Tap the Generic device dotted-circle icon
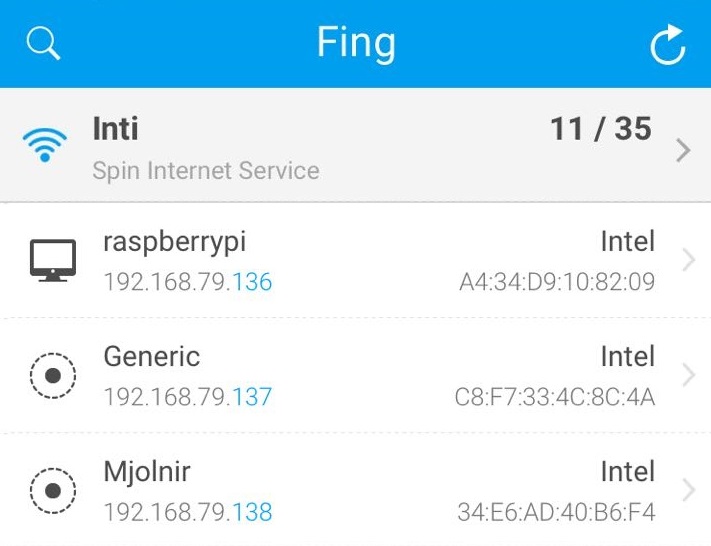Viewport: 711px width, 546px height. click(x=53, y=376)
